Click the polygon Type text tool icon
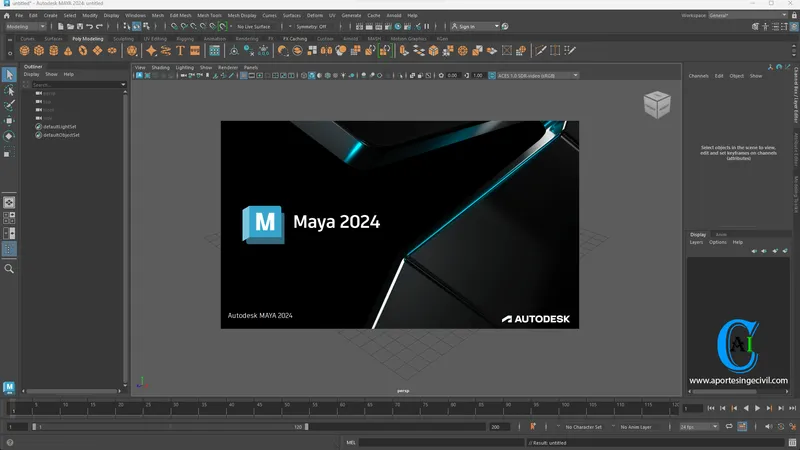This screenshot has width=800, height=450. tap(180, 51)
